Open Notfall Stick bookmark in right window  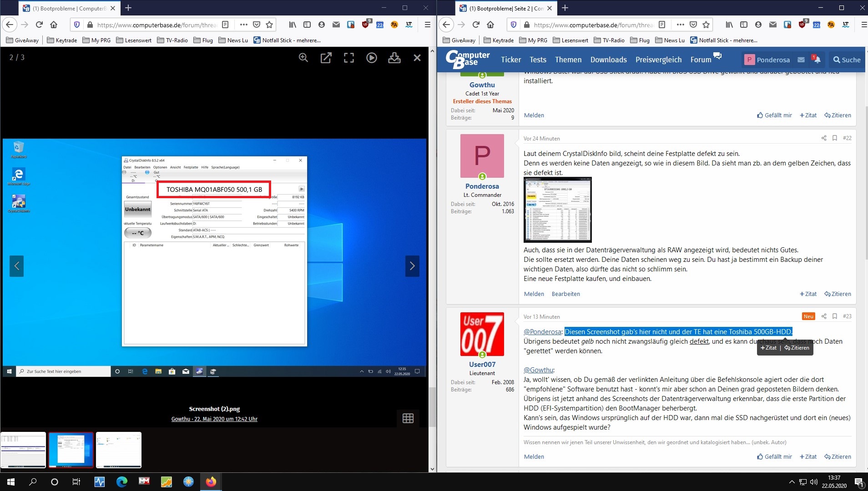724,40
